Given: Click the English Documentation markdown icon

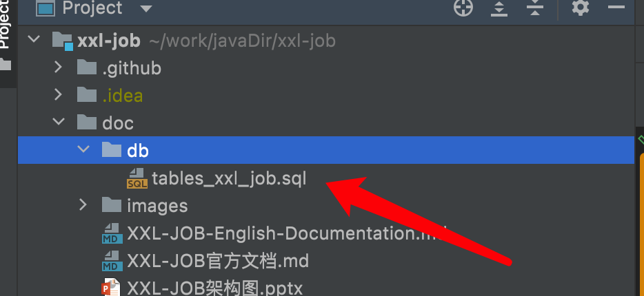Looking at the screenshot, I should point(111,234).
